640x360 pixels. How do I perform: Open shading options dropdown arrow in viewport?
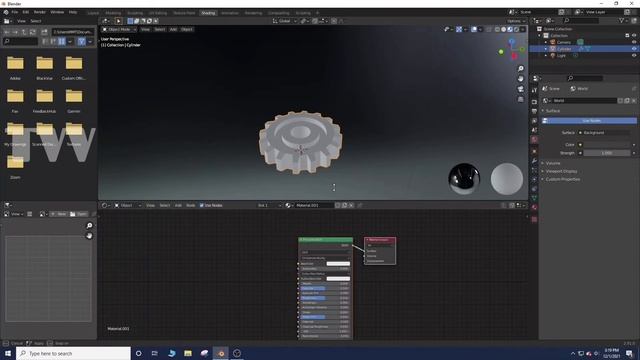point(523,29)
